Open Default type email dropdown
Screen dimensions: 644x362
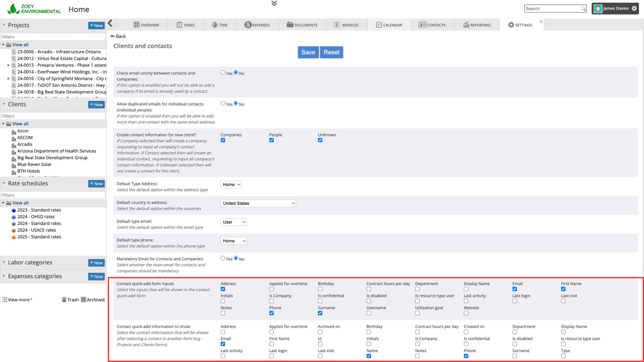233,222
